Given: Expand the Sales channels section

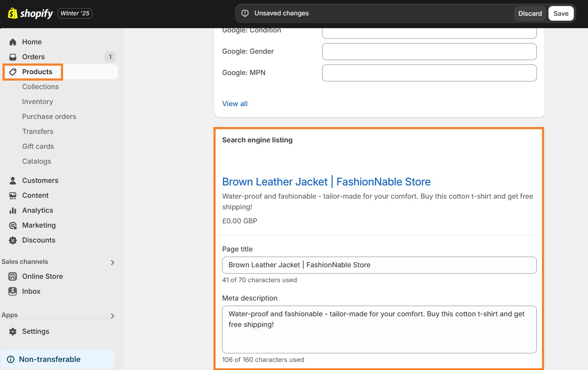Looking at the screenshot, I should (x=112, y=262).
